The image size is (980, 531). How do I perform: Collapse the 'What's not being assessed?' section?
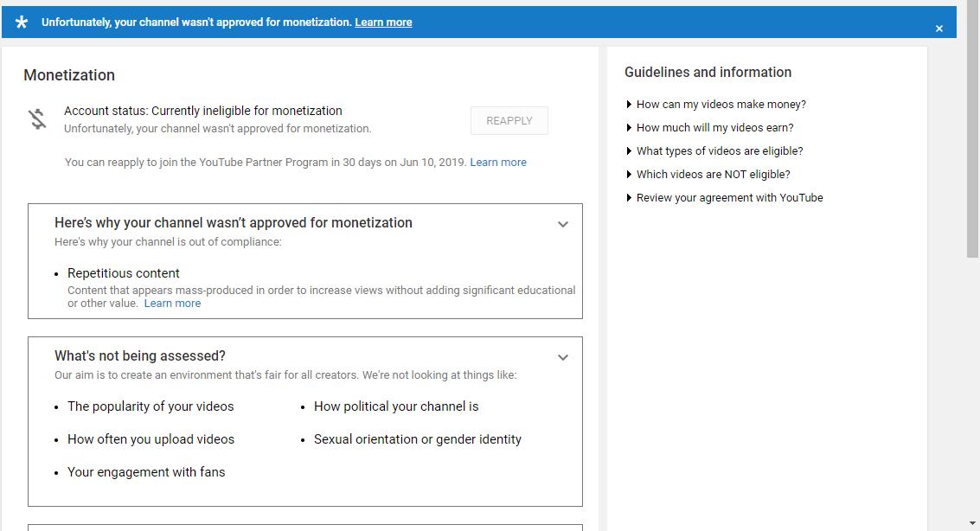click(562, 357)
